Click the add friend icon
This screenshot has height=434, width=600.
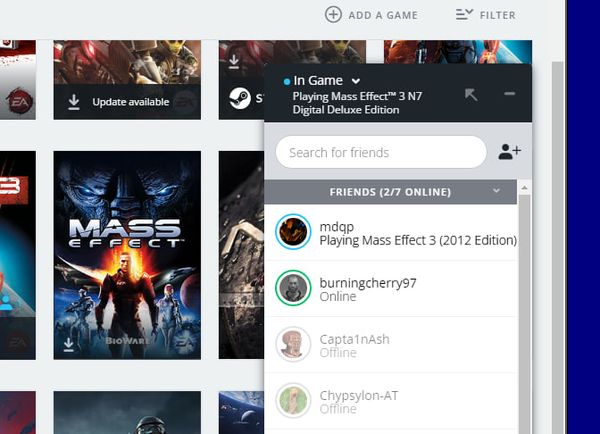pyautogui.click(x=509, y=152)
